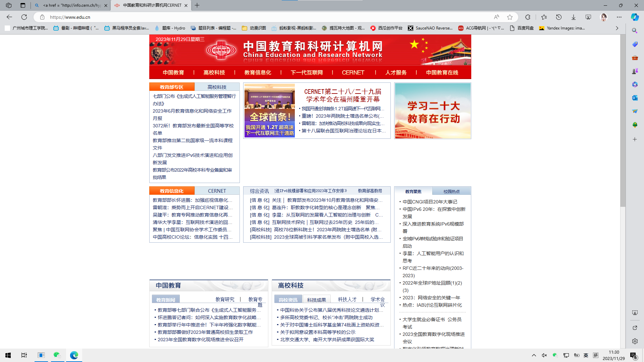Viewport: 644px width, 362px height.
Task: Open the Copilot sidebar icon
Action: [635, 17]
